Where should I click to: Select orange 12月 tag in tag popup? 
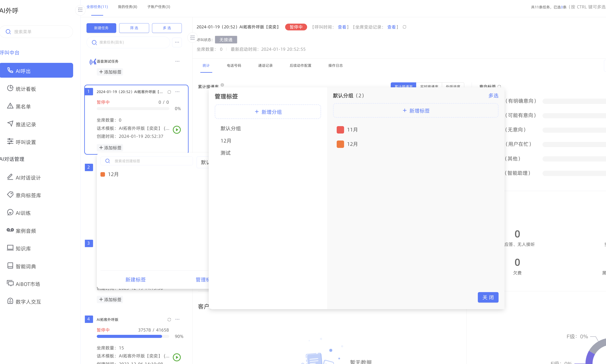pos(109,174)
